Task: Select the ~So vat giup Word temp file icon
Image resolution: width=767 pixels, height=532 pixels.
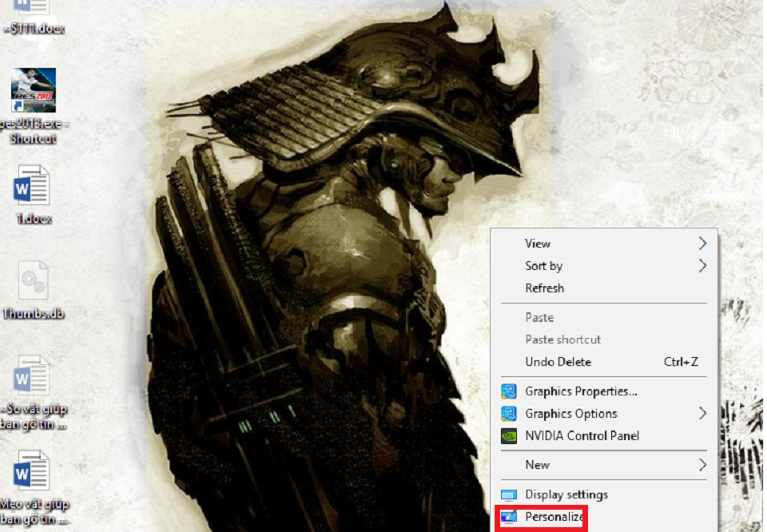Action: point(32,375)
